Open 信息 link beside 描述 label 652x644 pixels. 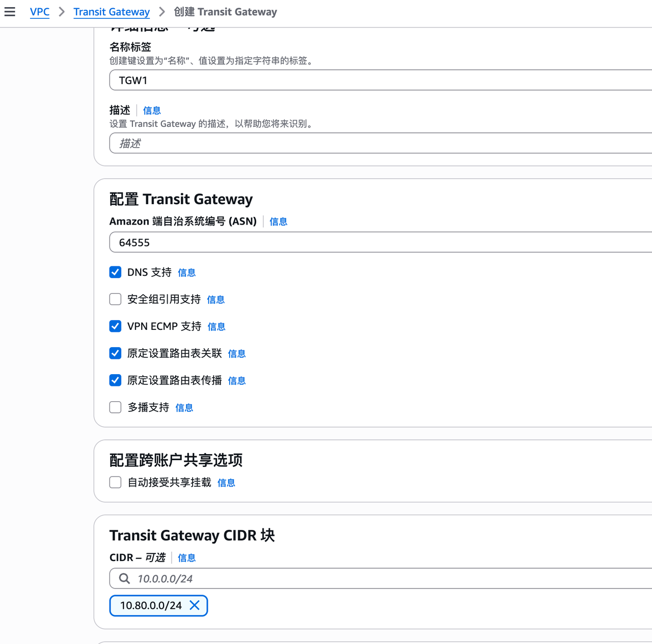pyautogui.click(x=152, y=110)
